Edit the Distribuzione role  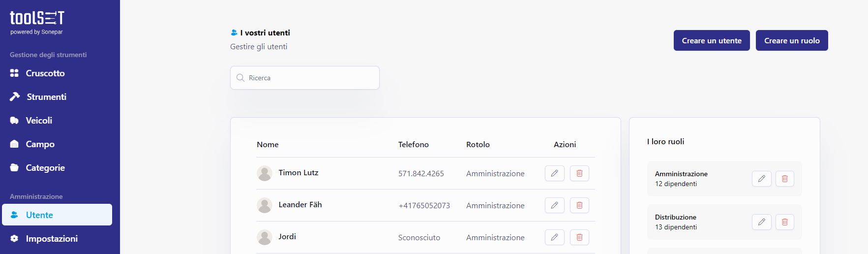(761, 222)
